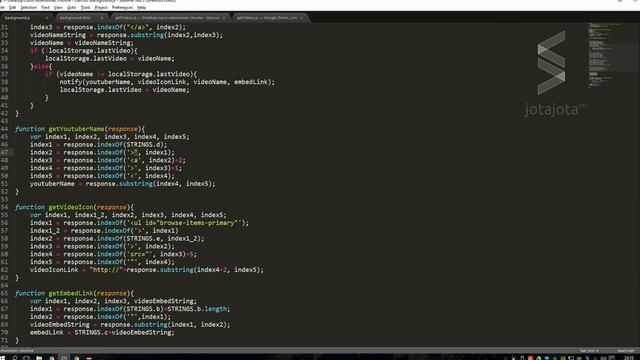Click 'STRINGS.d' on line 46
This screenshot has height=360, width=640.
click(x=143, y=144)
